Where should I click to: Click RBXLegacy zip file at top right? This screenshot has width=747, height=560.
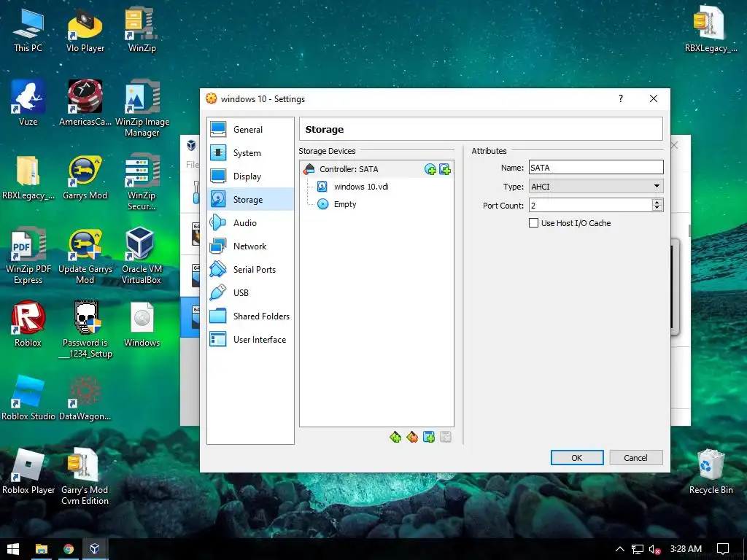(711, 28)
